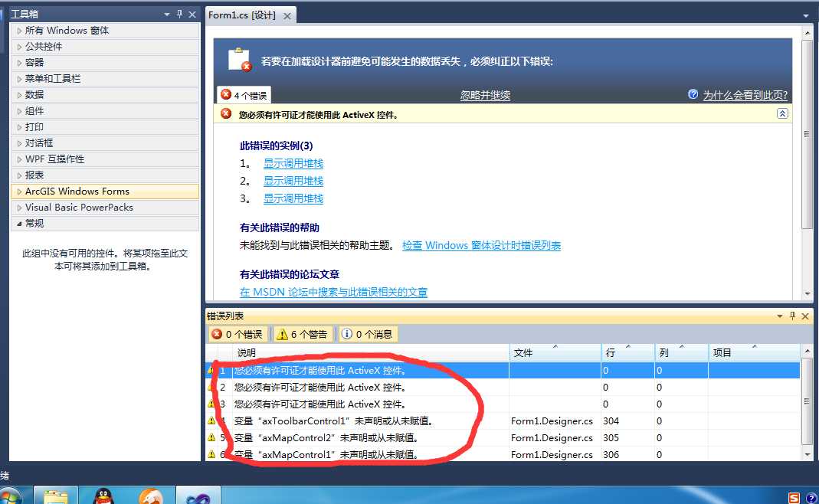Expand the 容器 toolbox group

(x=104, y=63)
